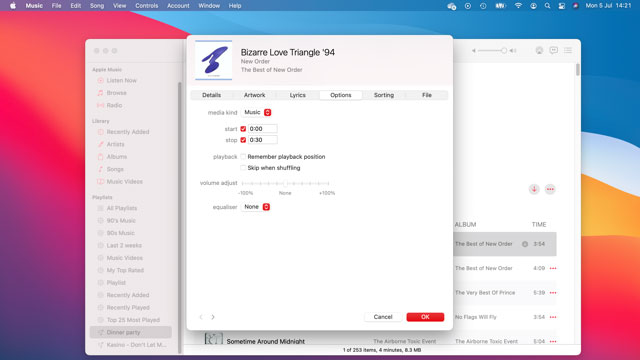Go to previous song with left chevron
Screen dimensions: 640x360
201,317
